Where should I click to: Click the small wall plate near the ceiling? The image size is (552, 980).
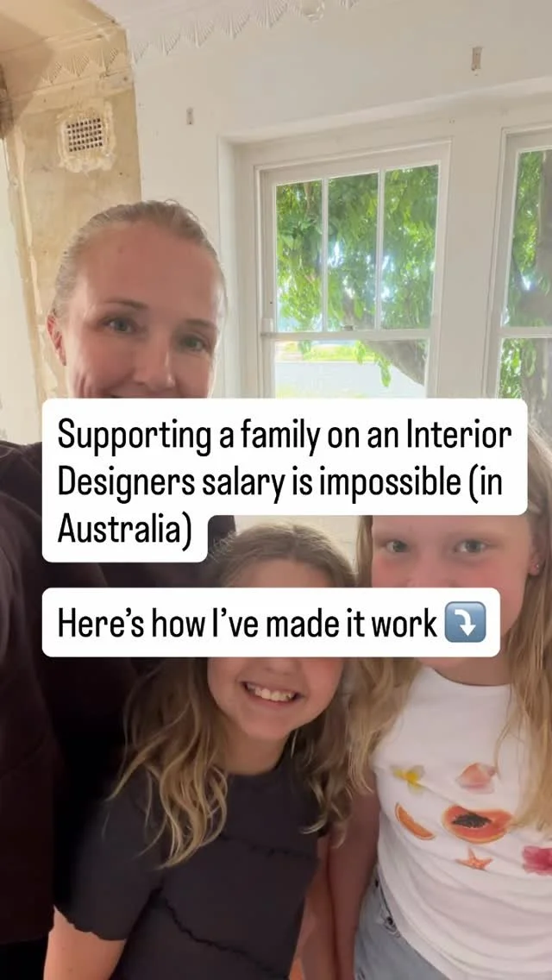[476, 59]
